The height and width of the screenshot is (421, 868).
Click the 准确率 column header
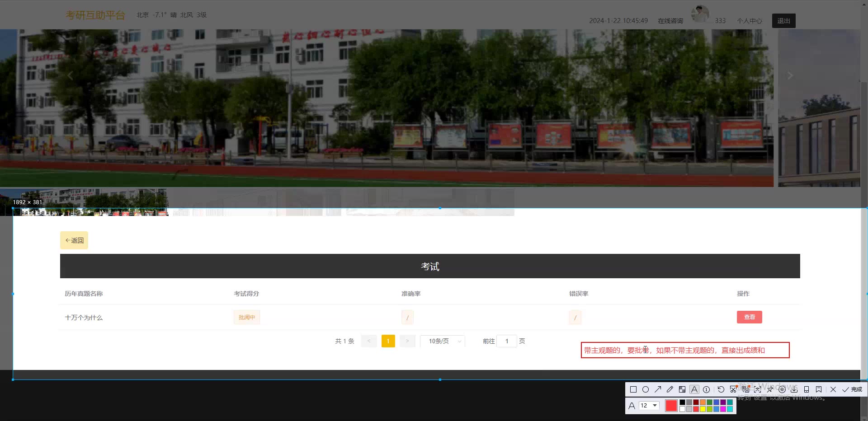point(411,294)
